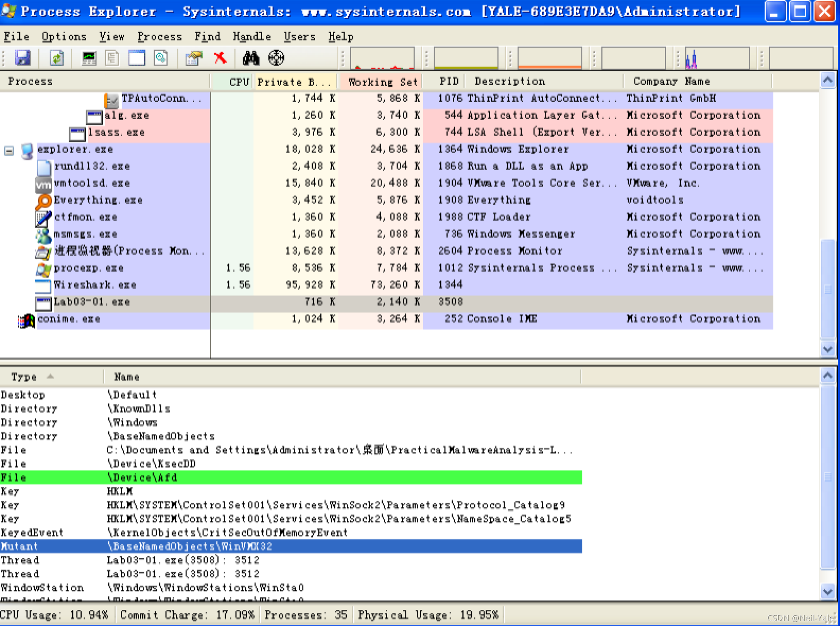Click the Wireshark.exe process icon
This screenshot has height=626, width=840.
pos(43,286)
